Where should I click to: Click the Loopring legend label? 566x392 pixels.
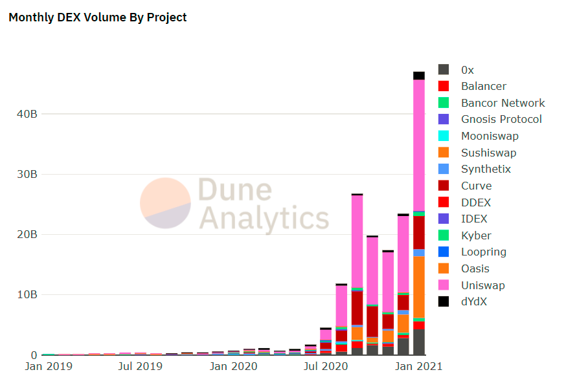click(484, 252)
